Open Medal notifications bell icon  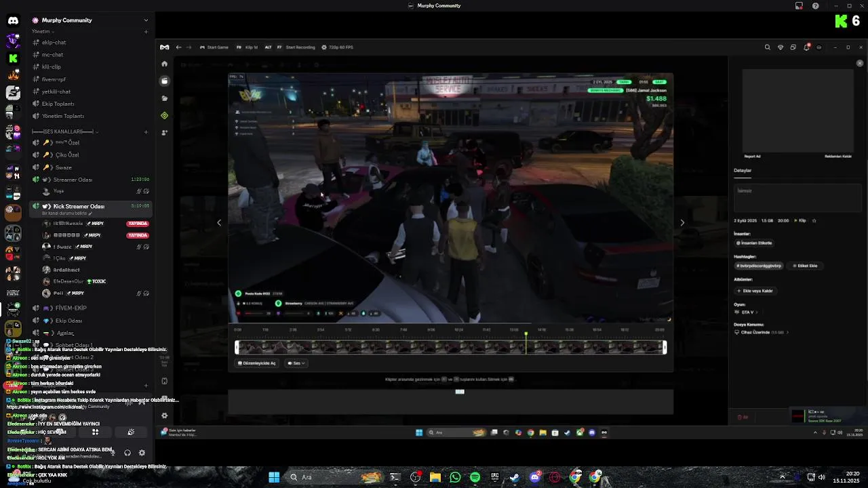pyautogui.click(x=806, y=47)
